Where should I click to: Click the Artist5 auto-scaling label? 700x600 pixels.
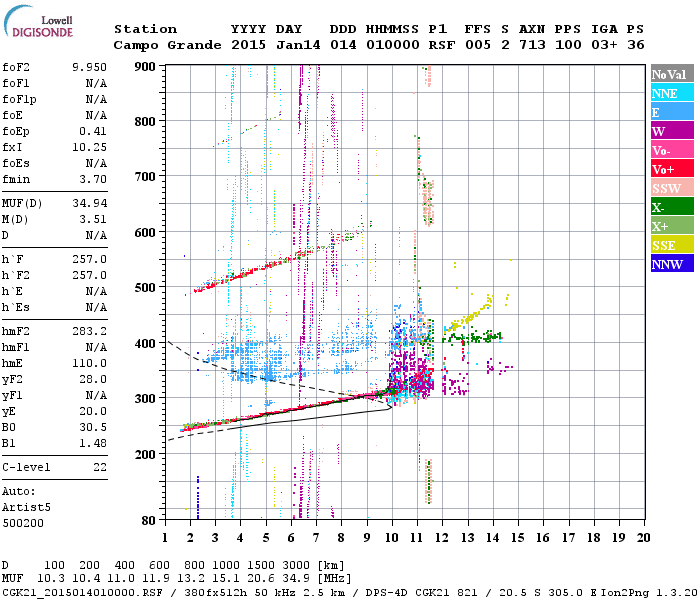(x=26, y=508)
